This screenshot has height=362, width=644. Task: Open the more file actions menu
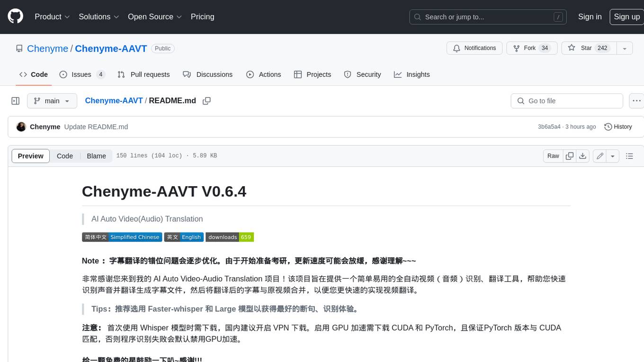[636, 101]
